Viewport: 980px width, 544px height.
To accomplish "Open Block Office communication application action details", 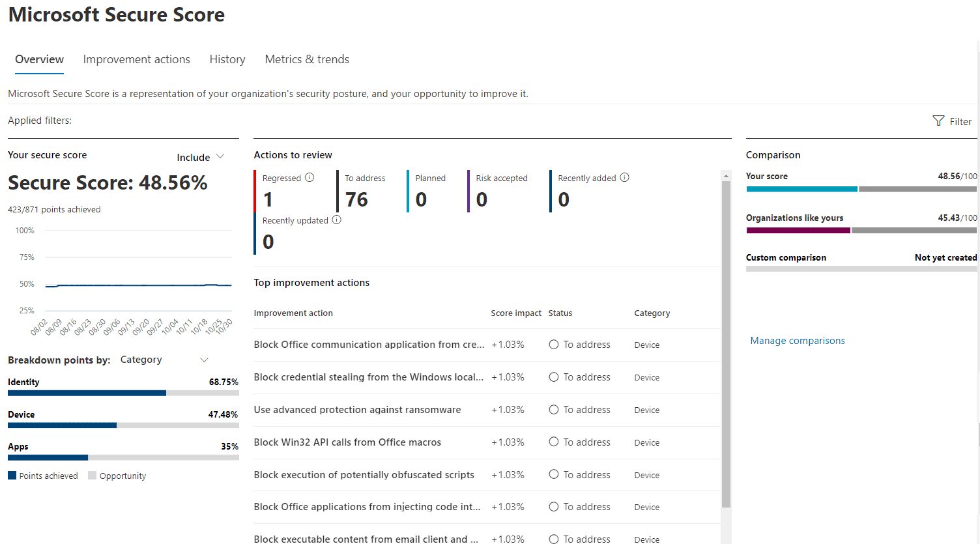I will coord(369,344).
